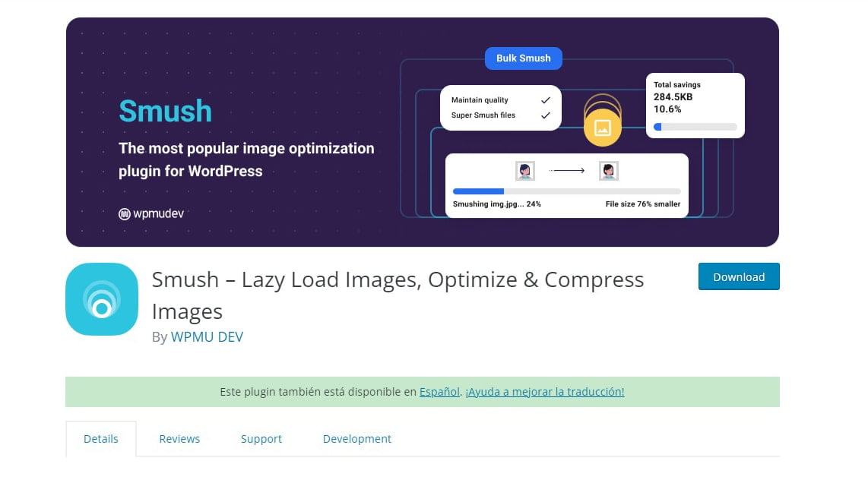Click the optimized image thumbnail after arrow
Viewport: 868px width, 486px height.
point(608,171)
